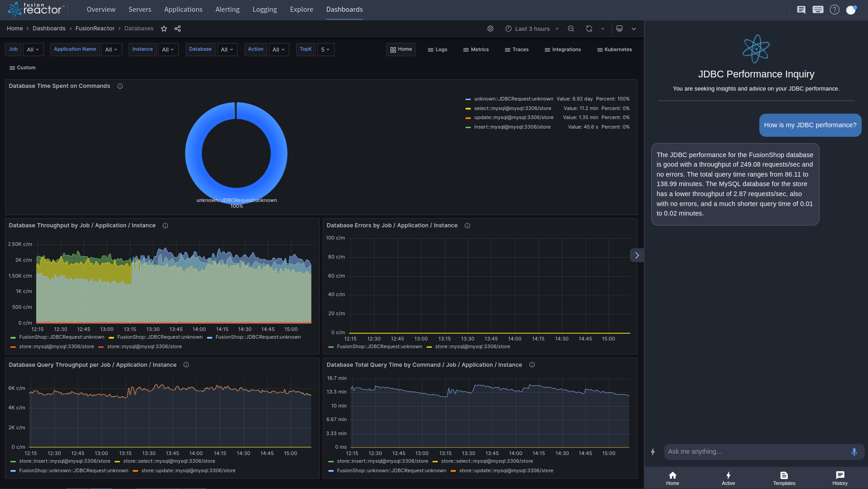
Task: Show info for Database Query Throughput panel
Action: click(186, 365)
